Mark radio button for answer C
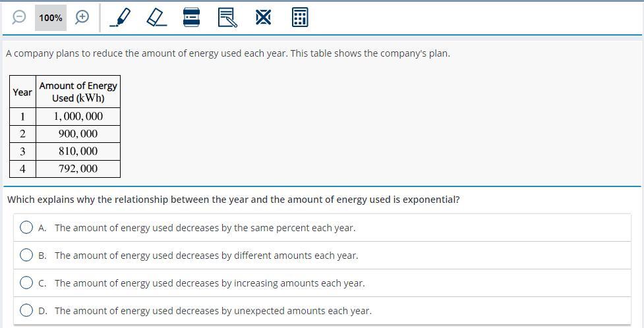644x328 pixels. click(26, 283)
